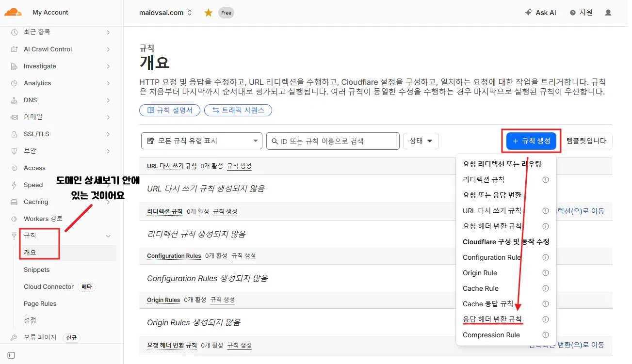Expand the Investigate chevron

pyautogui.click(x=108, y=66)
